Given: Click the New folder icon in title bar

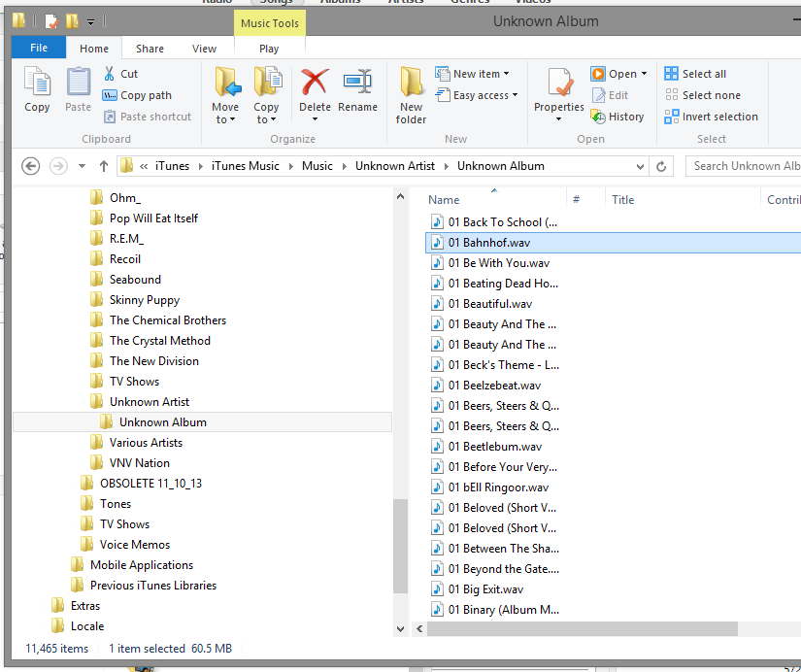Looking at the screenshot, I should point(72,21).
